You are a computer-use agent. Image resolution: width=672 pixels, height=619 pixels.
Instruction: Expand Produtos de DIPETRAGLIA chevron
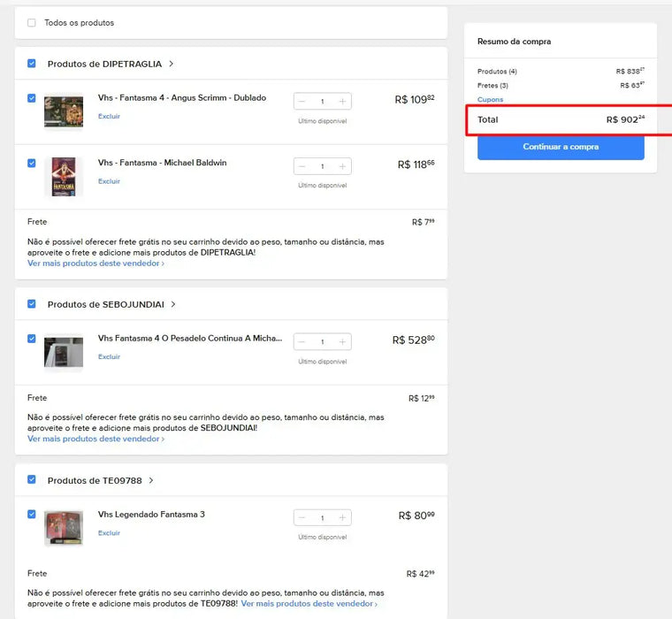coord(172,64)
